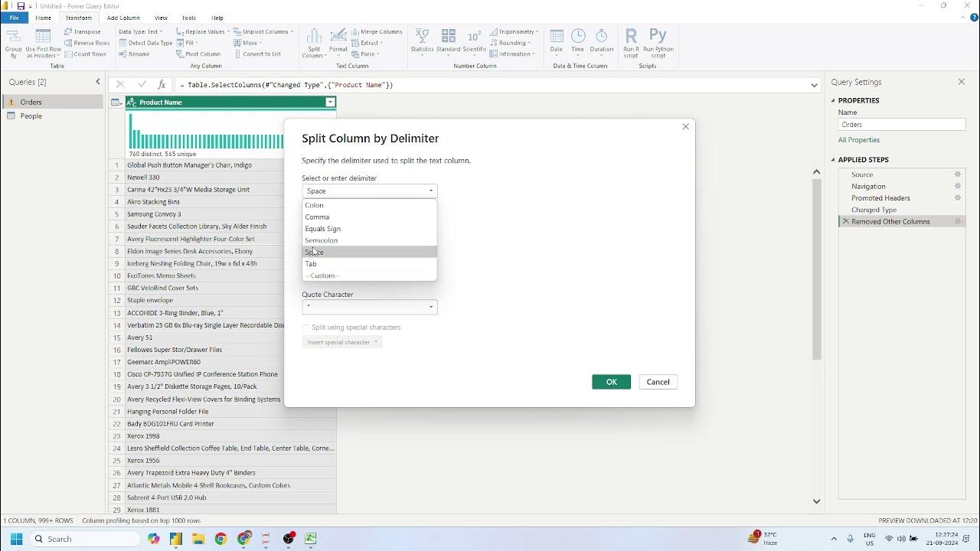This screenshot has width=980, height=551.
Task: Collapse the PROPERTIES section
Action: (x=834, y=100)
